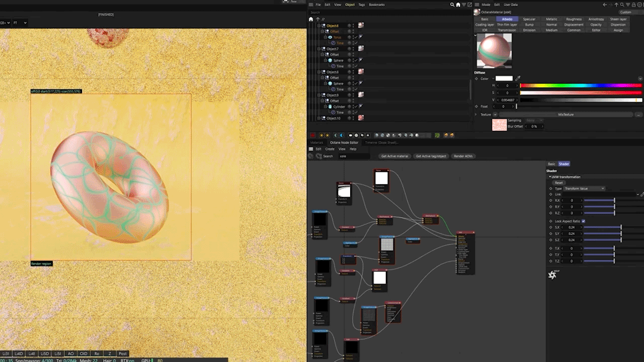Click the material tag on Object.10
Screen dimensions: 644x362
pos(361,118)
